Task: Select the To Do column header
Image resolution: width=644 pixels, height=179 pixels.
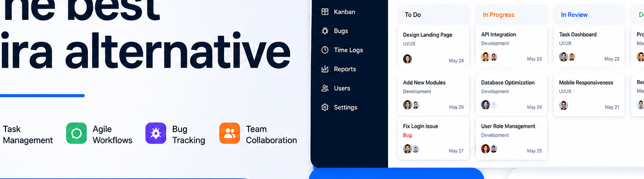Action: tap(434, 14)
